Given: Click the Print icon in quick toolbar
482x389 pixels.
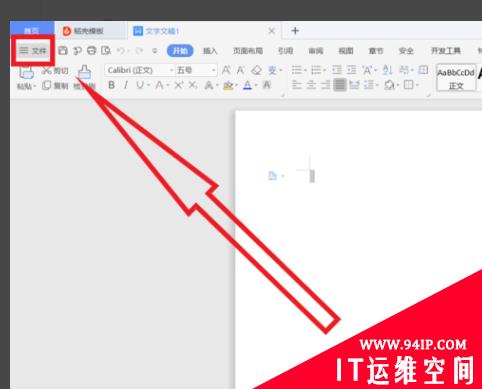Looking at the screenshot, I should pos(91,51).
